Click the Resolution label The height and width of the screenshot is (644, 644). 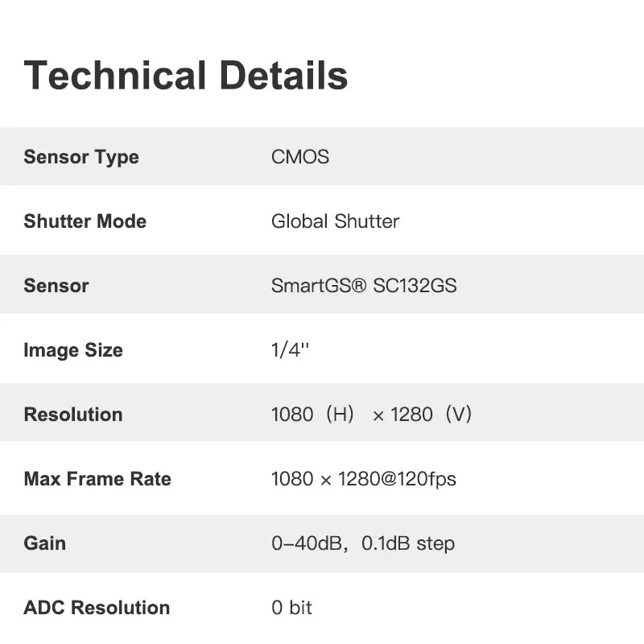tap(73, 415)
